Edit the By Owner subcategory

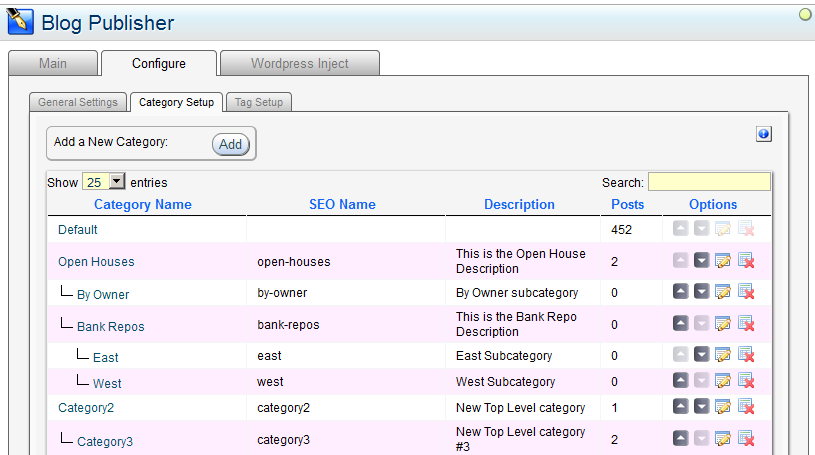(x=723, y=291)
